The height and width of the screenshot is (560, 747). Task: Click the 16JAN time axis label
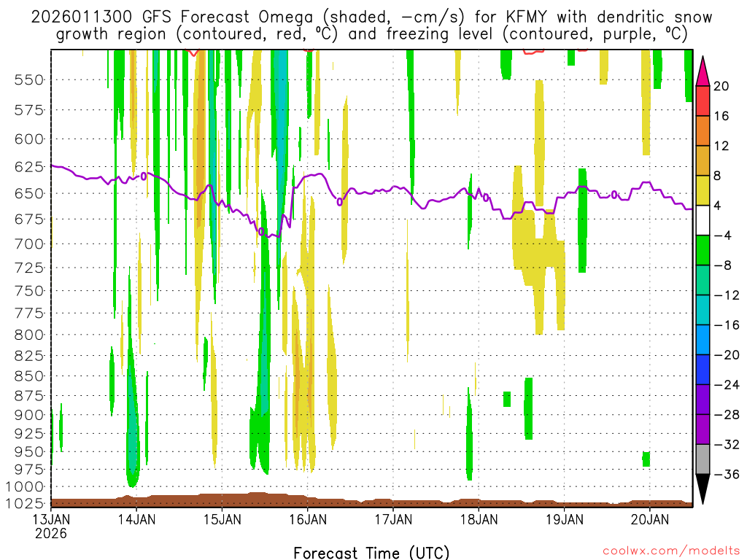(308, 519)
